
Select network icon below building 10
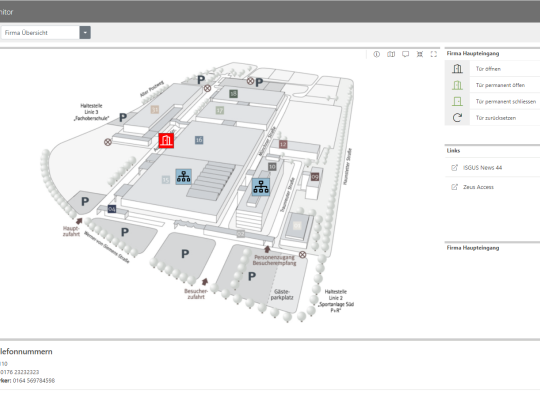(261, 187)
